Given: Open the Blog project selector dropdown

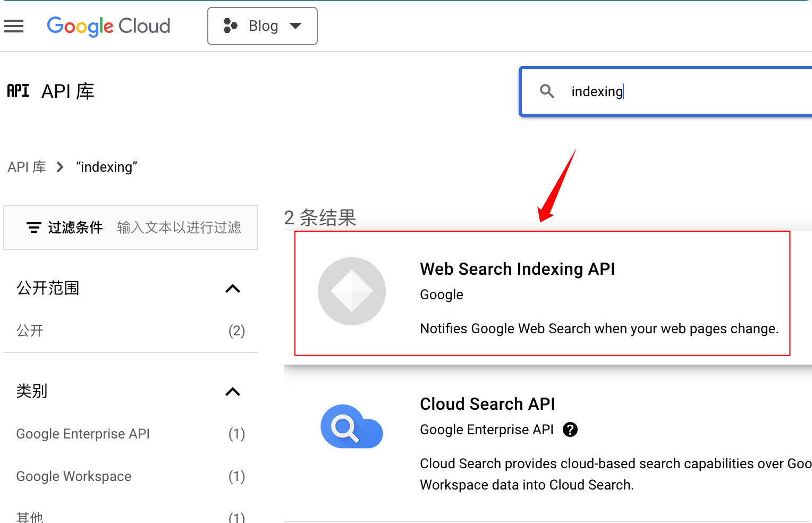Looking at the screenshot, I should tap(263, 26).
